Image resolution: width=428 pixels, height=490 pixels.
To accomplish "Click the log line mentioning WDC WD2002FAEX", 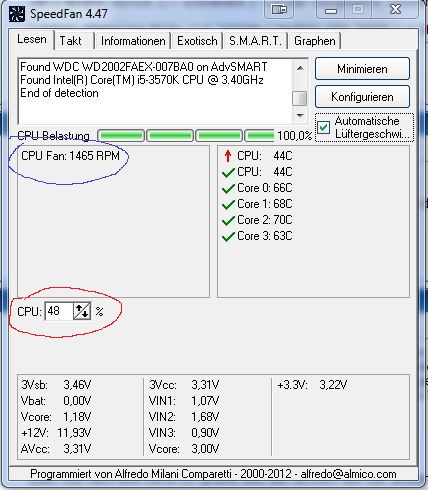I will pyautogui.click(x=143, y=67).
